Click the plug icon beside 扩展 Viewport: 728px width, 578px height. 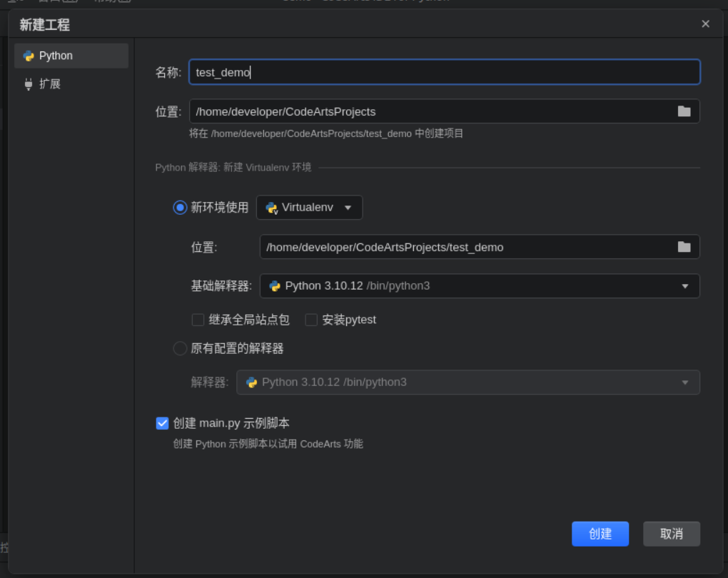[29, 84]
